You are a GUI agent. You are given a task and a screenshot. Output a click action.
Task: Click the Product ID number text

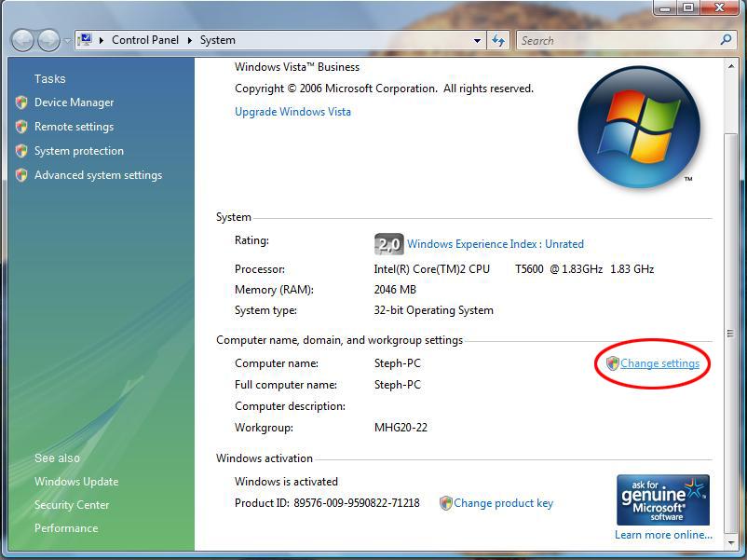[x=357, y=503]
